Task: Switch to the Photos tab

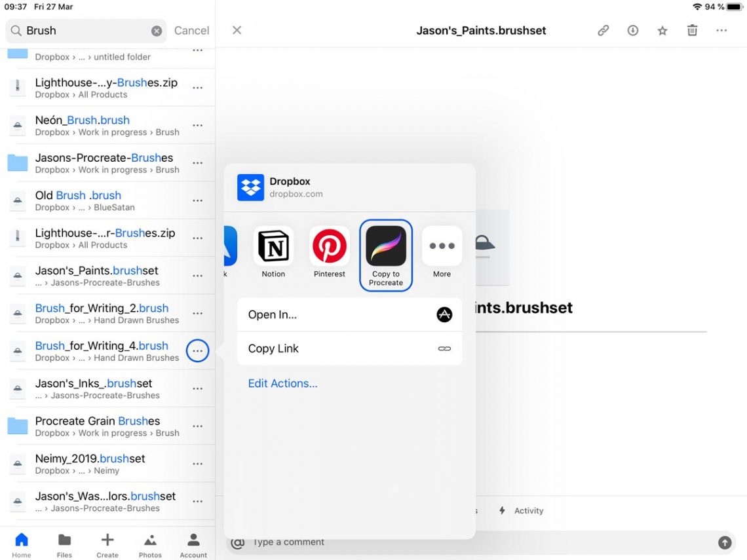Action: [150, 544]
